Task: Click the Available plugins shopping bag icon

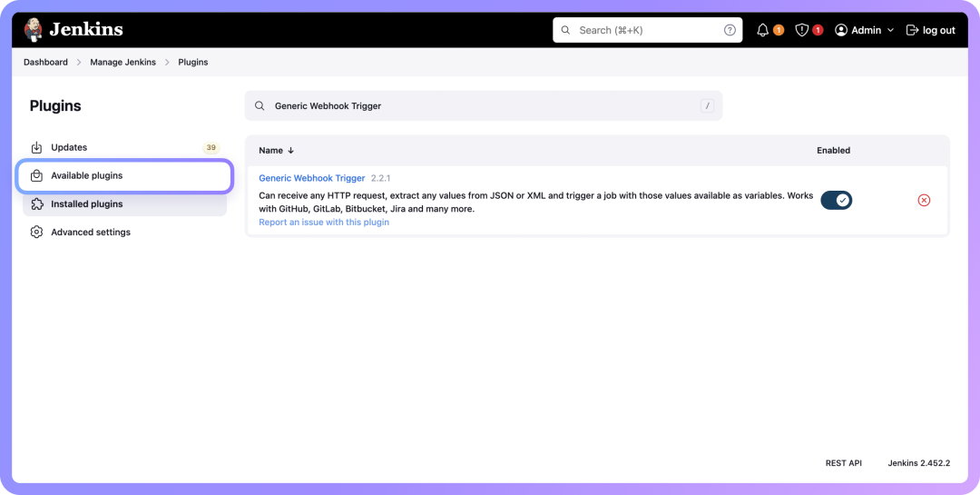Action: 37,176
